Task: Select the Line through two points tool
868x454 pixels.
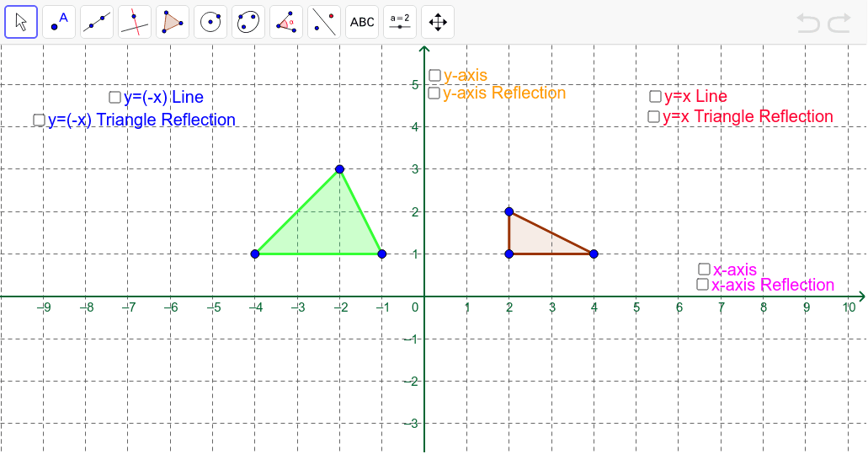Action: point(97,22)
